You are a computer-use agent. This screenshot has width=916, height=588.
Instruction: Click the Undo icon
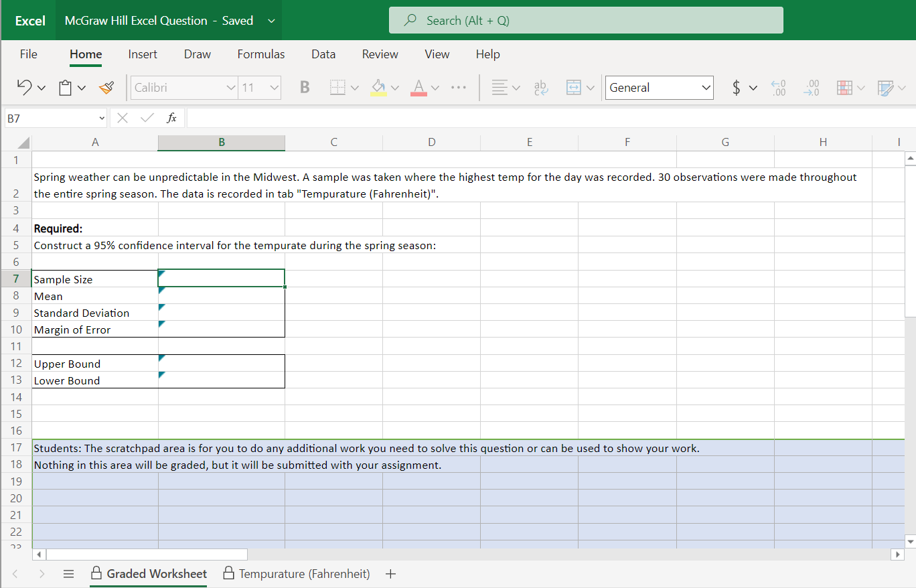[25, 87]
